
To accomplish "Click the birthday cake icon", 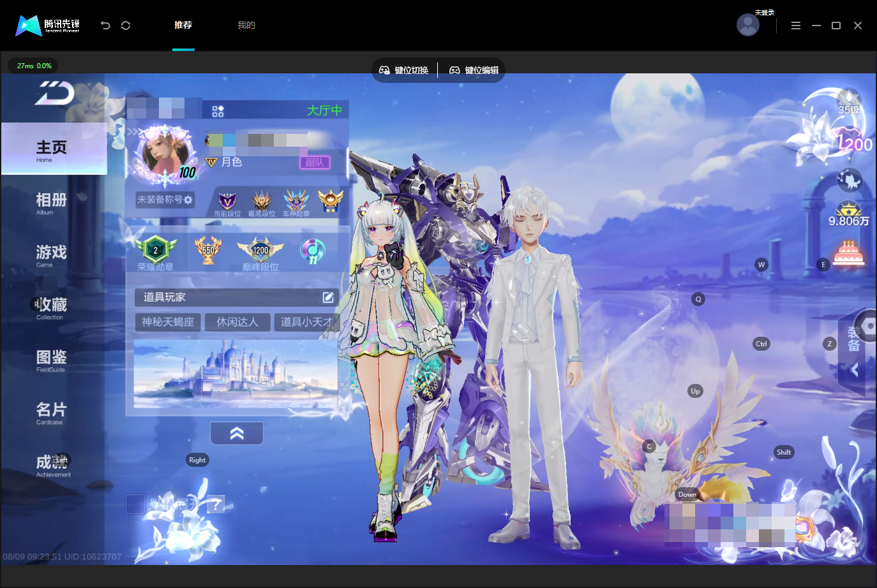I will click(x=849, y=253).
